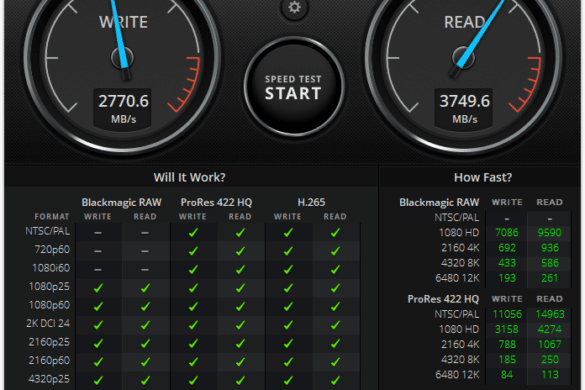Click ProRes write checkmark in Will It Work NTSC/PAL row
Screen dimensions: 585x390
pos(193,233)
